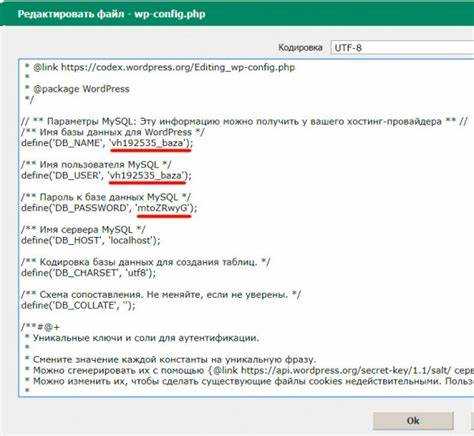Click the Кодировка label

point(300,48)
